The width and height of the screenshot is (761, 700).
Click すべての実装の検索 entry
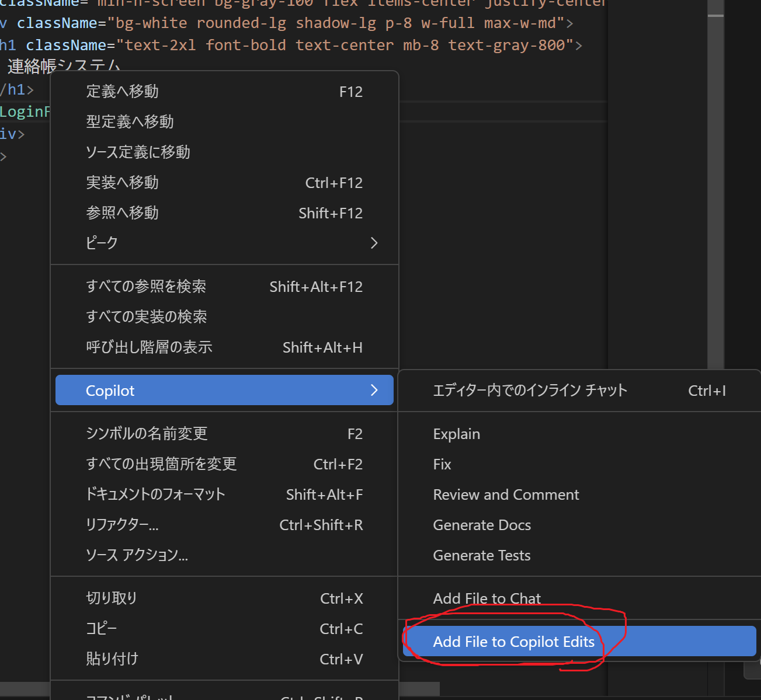(x=224, y=317)
